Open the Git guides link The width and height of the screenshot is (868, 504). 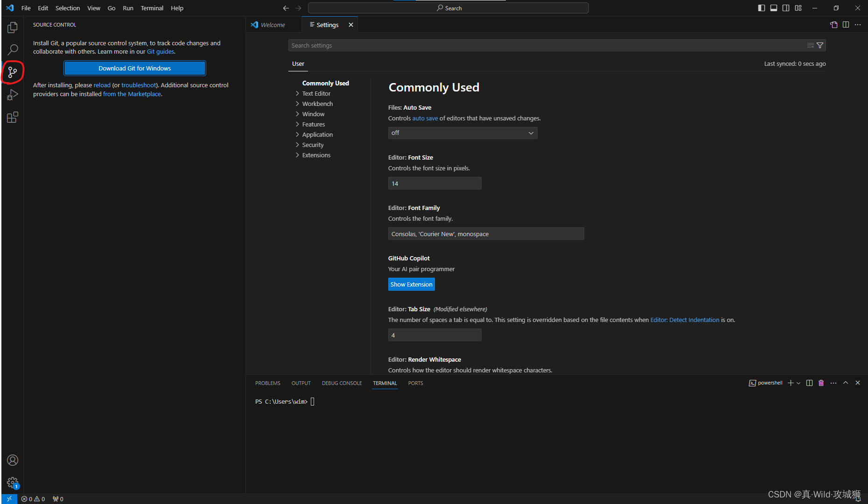point(161,52)
